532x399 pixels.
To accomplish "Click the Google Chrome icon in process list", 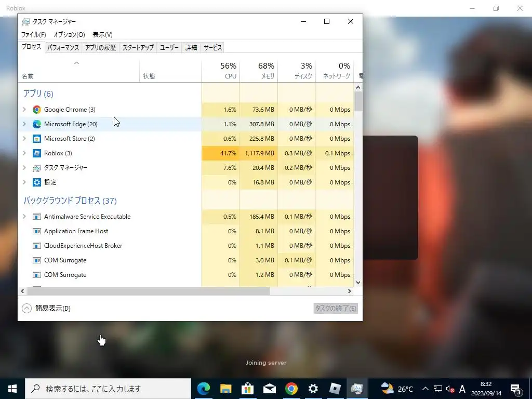I will [x=37, y=110].
